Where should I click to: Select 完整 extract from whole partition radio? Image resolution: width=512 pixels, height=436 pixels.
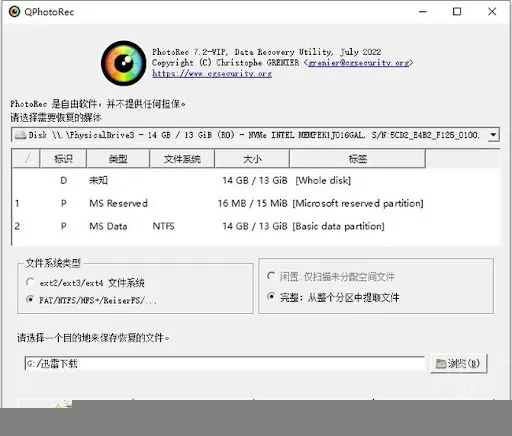(x=333, y=297)
